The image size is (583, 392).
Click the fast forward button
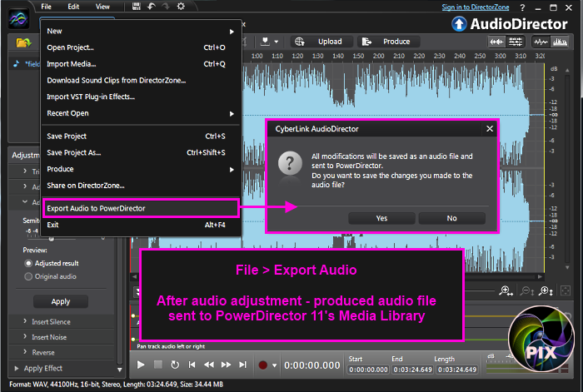tap(226, 365)
